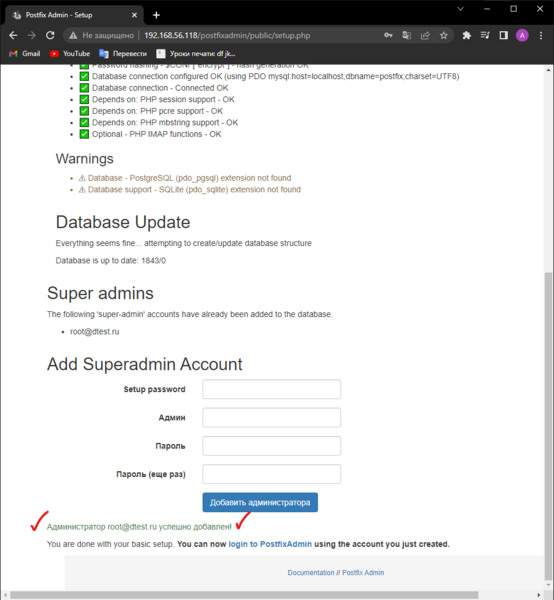
Task: Open the Chrome three-dot menu
Action: tap(541, 35)
